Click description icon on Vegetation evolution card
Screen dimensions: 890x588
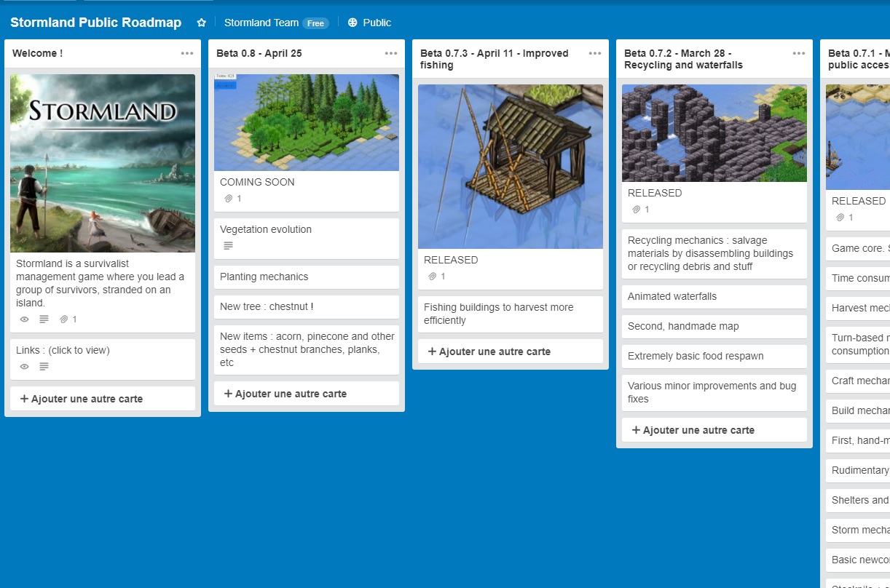tap(228, 246)
